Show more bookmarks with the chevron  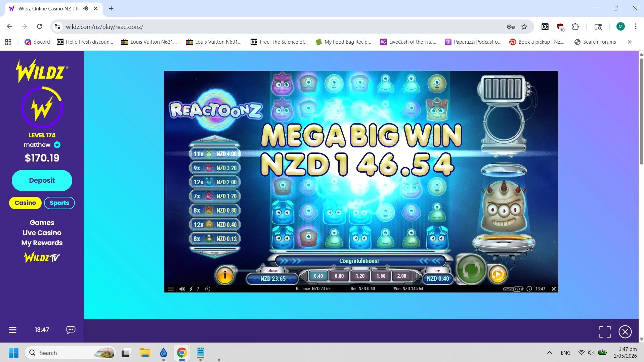coord(630,42)
